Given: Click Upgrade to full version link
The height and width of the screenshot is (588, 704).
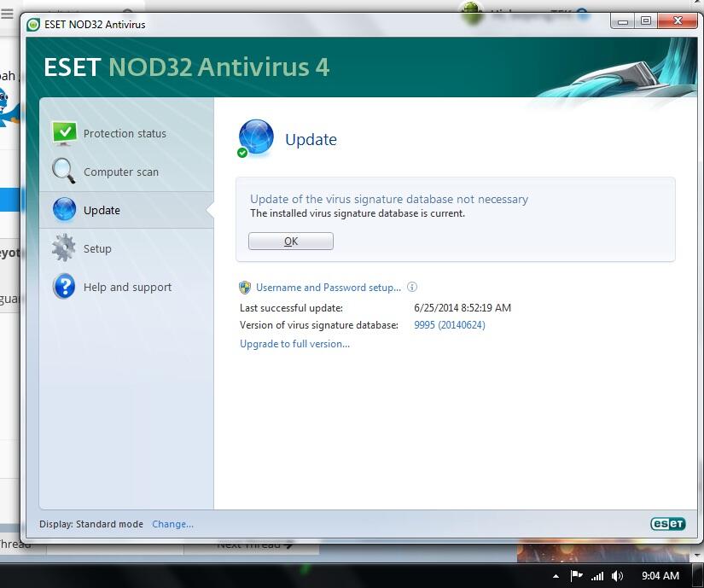Looking at the screenshot, I should point(294,344).
